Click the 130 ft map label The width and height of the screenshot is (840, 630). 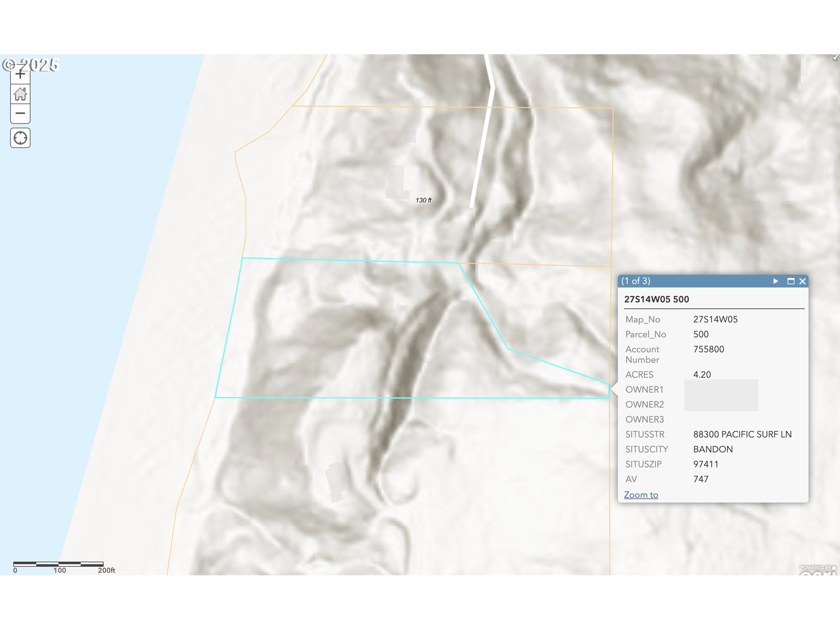click(423, 200)
